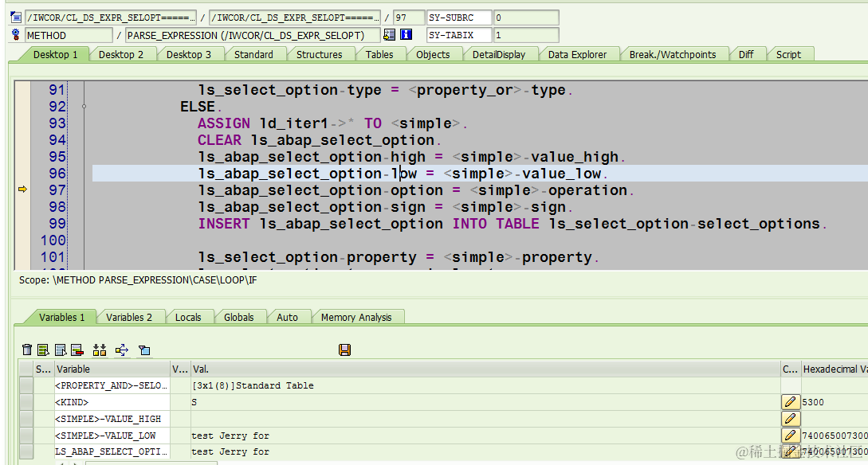Screen dimensions: 868x465
Task: Click value '[3x1(8)]Standard Table'
Action: (x=253, y=385)
